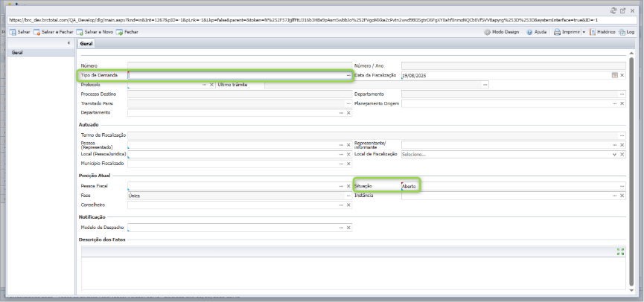Open the Tramitado Para lookup ellipsis
Image resolution: width=644 pixels, height=302 pixels.
pos(348,103)
